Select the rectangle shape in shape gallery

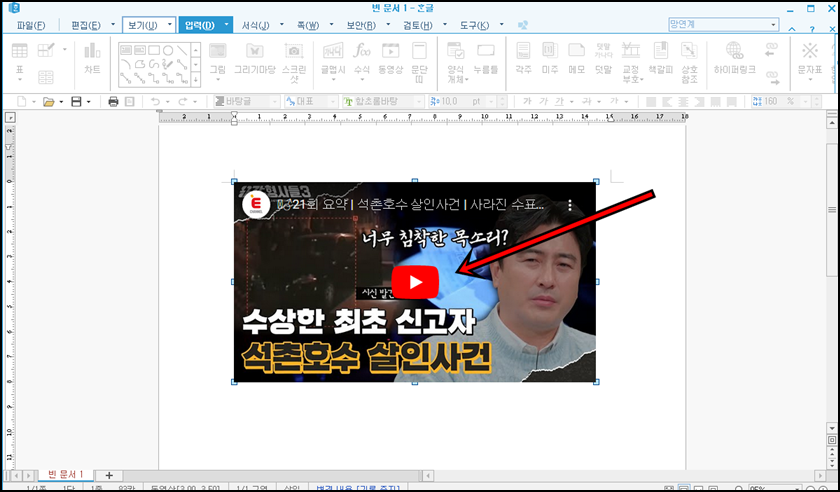point(154,50)
